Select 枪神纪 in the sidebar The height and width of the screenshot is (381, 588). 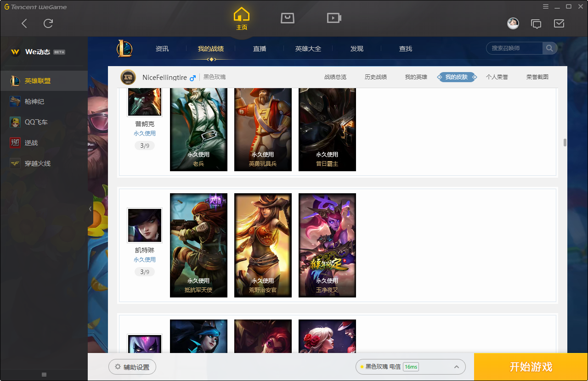click(x=44, y=101)
